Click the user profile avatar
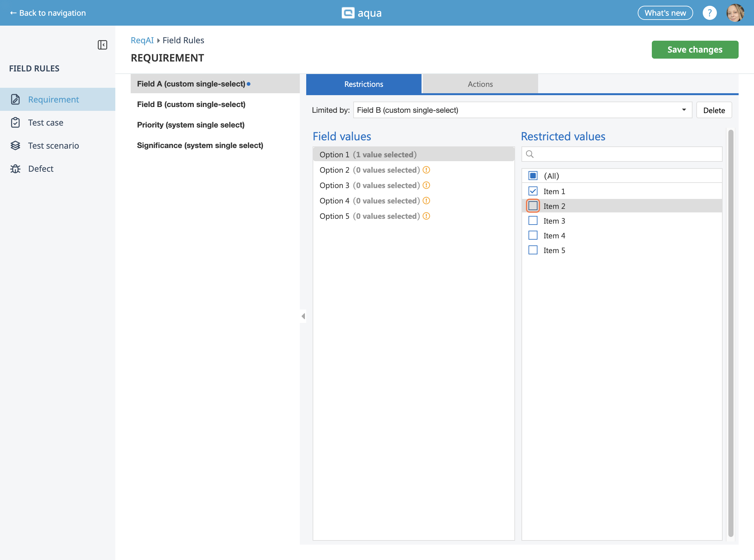The image size is (754, 560). point(735,13)
